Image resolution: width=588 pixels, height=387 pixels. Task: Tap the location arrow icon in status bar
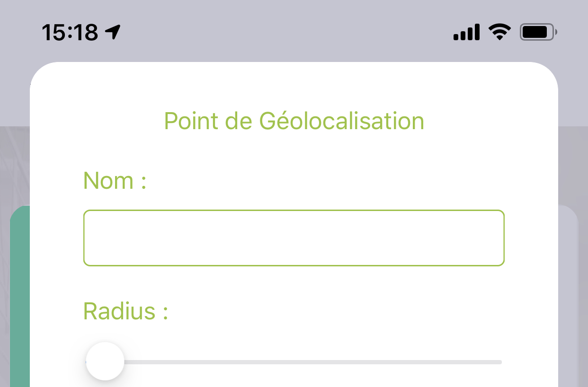click(113, 32)
